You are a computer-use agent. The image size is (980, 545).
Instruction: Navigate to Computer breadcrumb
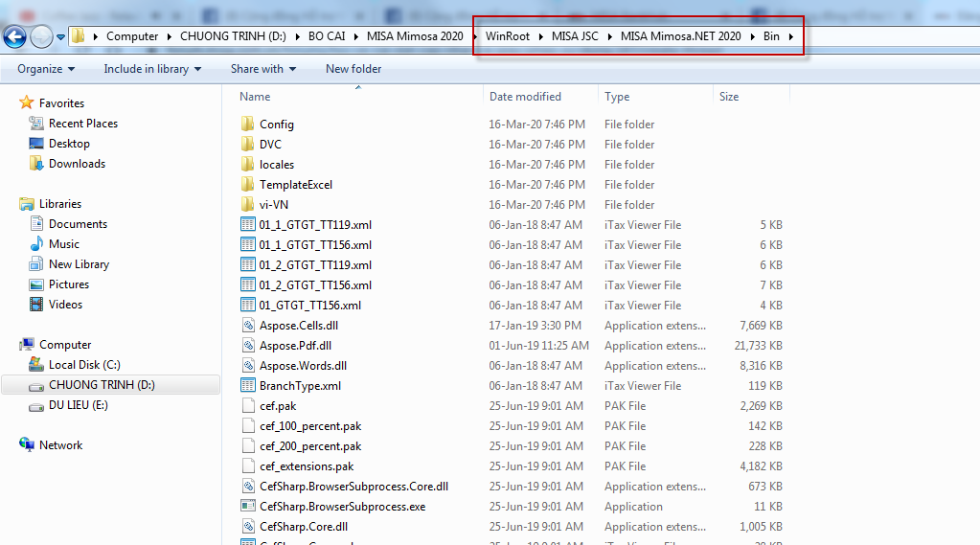(132, 36)
